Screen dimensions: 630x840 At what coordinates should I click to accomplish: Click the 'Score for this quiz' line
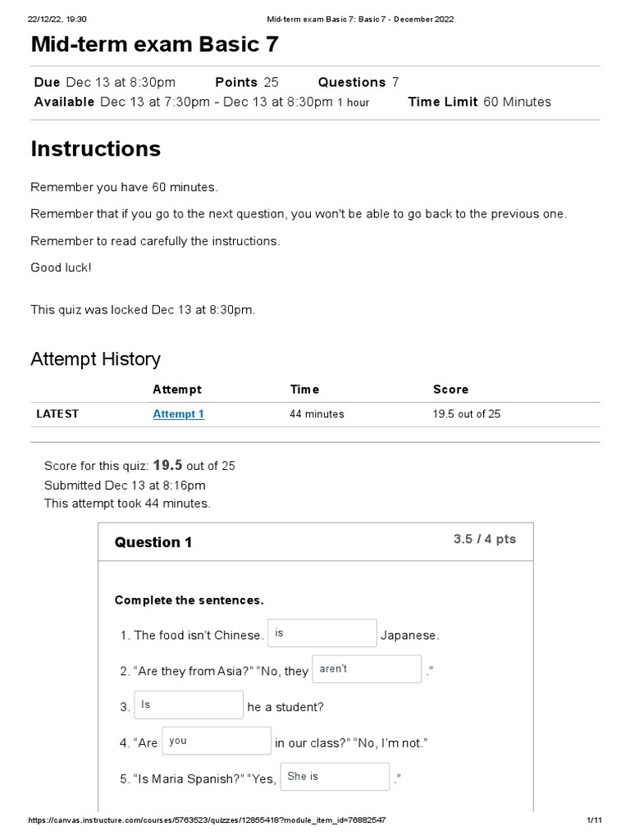click(139, 466)
